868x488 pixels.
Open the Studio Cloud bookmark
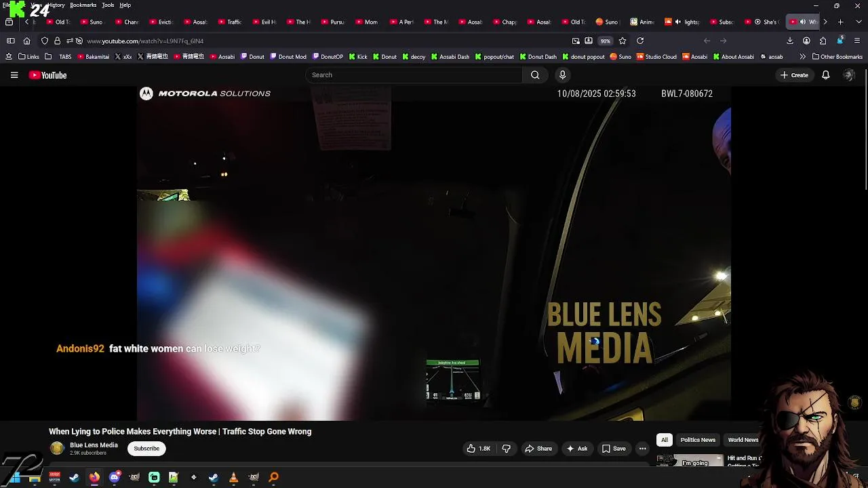click(656, 57)
